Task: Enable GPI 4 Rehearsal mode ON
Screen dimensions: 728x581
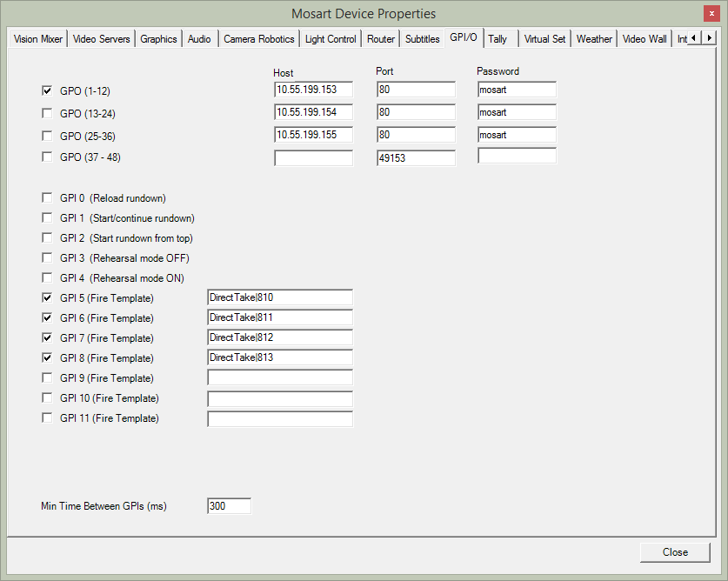Action: [x=47, y=278]
